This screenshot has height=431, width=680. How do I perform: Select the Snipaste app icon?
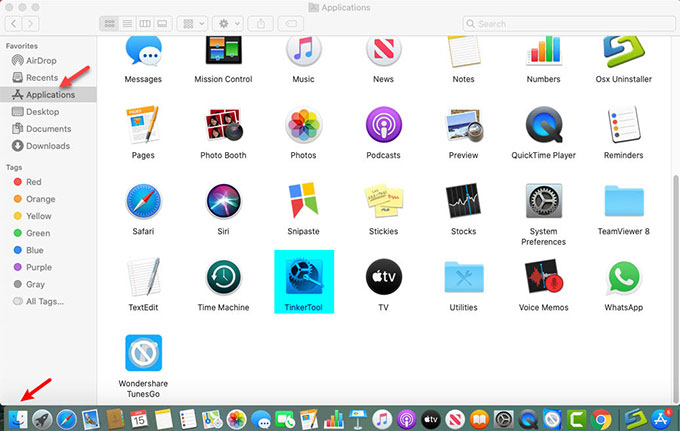pos(303,200)
